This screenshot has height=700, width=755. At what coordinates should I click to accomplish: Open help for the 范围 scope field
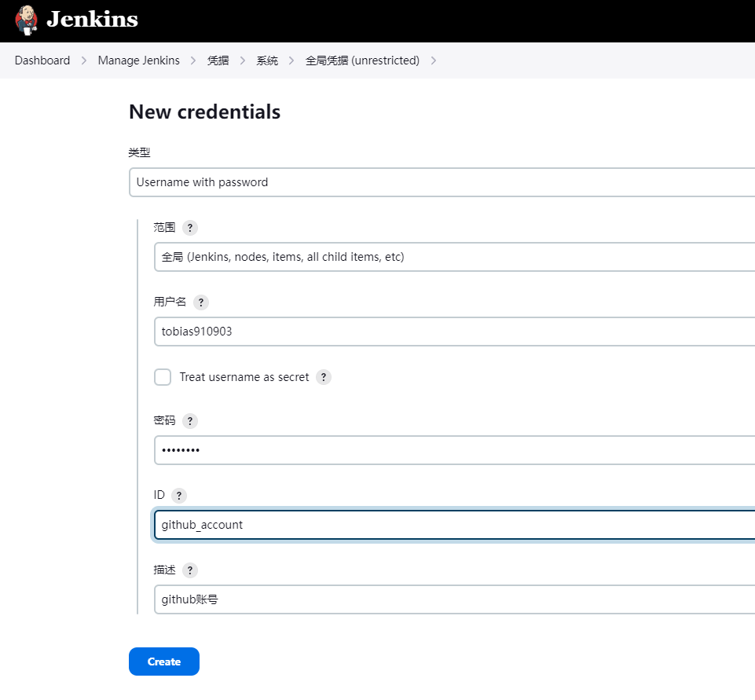click(190, 228)
